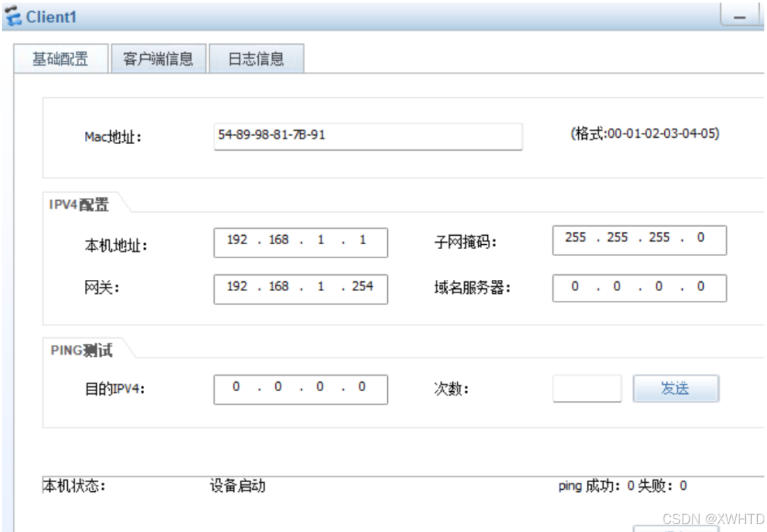Click the Client1 app icon in title bar

13,16
